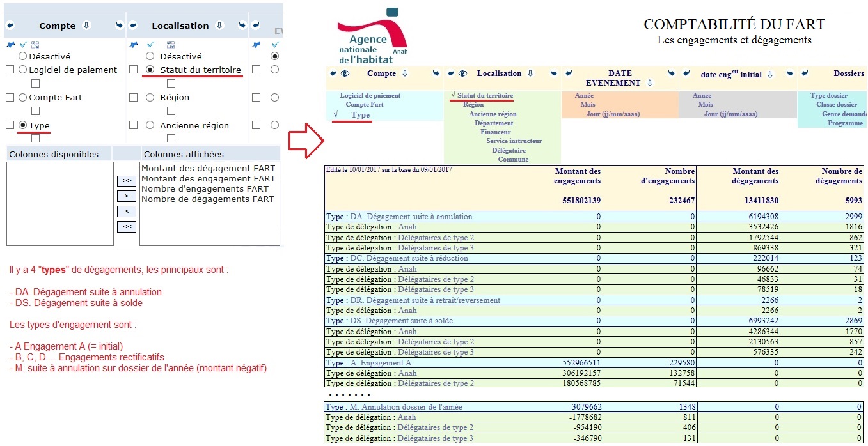
Task: Select the Désactivé radio under Compte
Action: click(23, 56)
